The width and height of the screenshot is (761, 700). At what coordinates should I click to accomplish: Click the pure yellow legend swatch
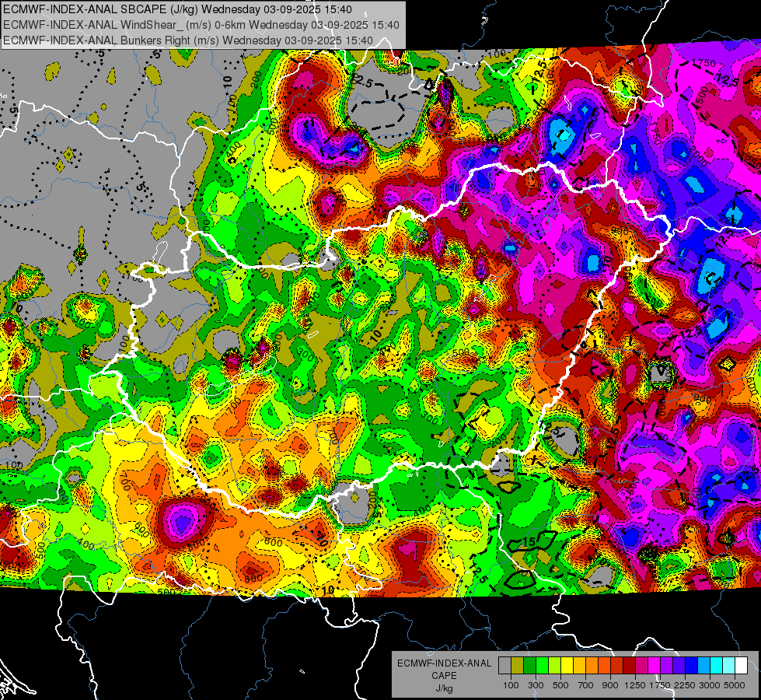(567, 666)
